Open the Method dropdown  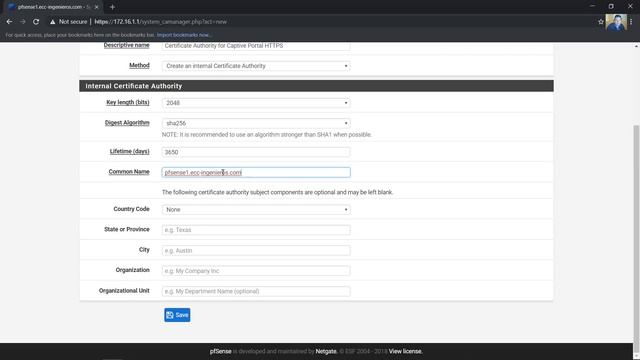pyautogui.click(x=256, y=66)
